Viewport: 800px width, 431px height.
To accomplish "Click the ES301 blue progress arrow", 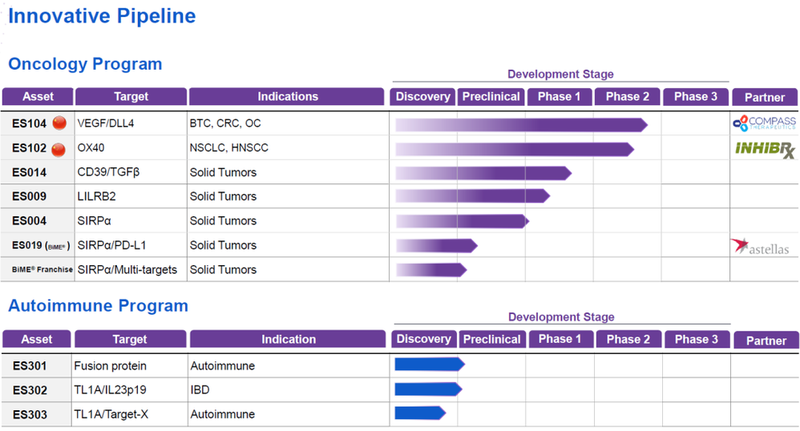I will coord(429,364).
